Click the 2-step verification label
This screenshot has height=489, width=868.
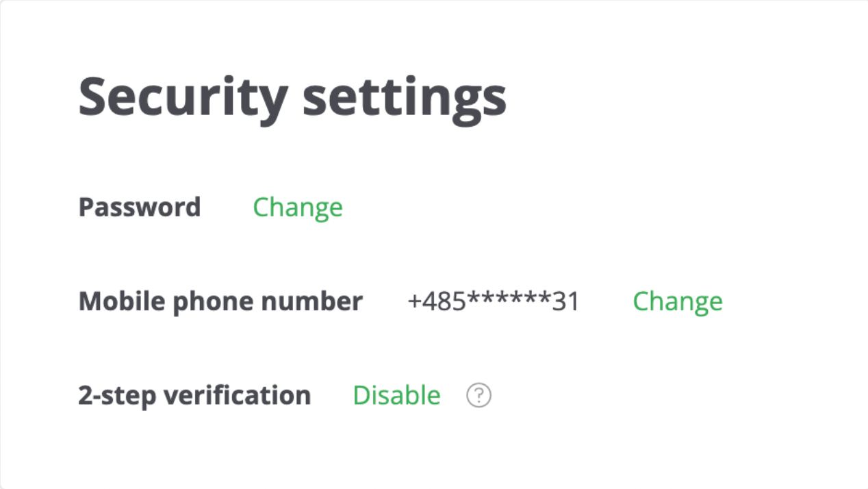(195, 395)
